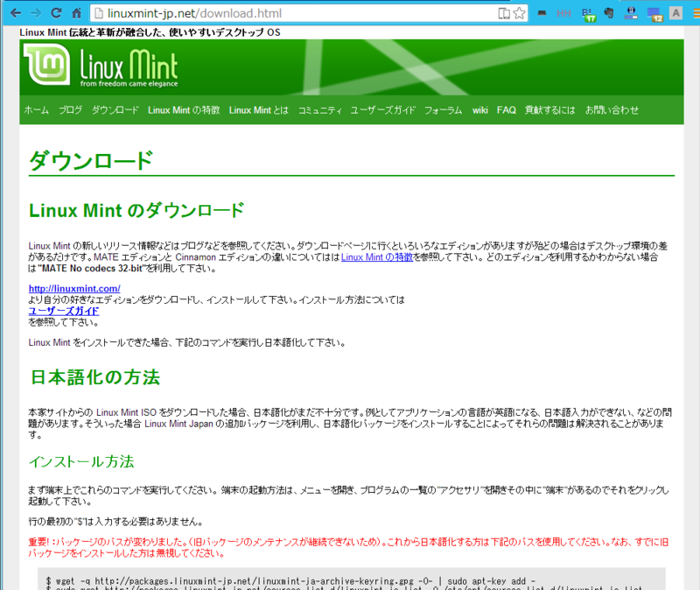700x590 pixels.
Task: Visit the http://linuxmint.com/ link
Action: tap(74, 289)
